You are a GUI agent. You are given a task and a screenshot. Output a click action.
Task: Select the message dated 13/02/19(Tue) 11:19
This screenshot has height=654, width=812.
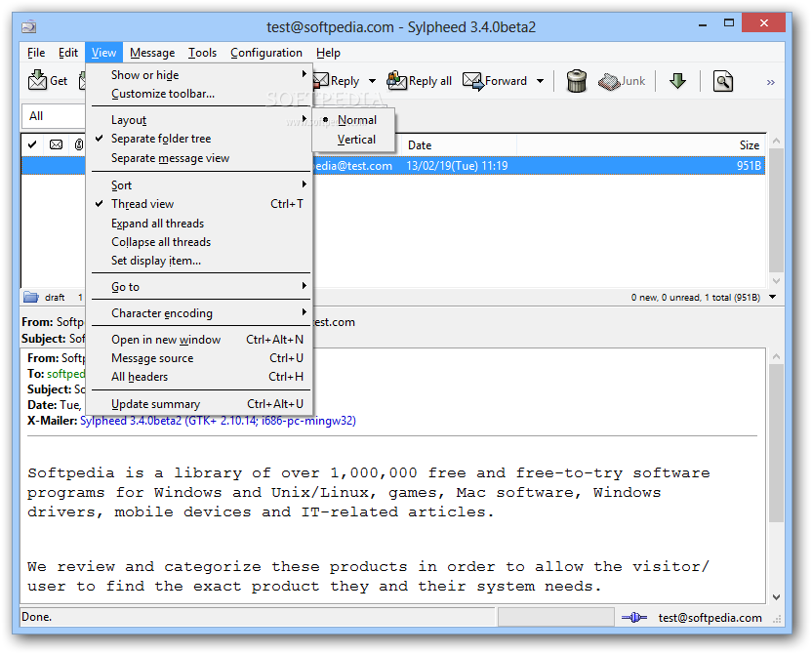457,166
